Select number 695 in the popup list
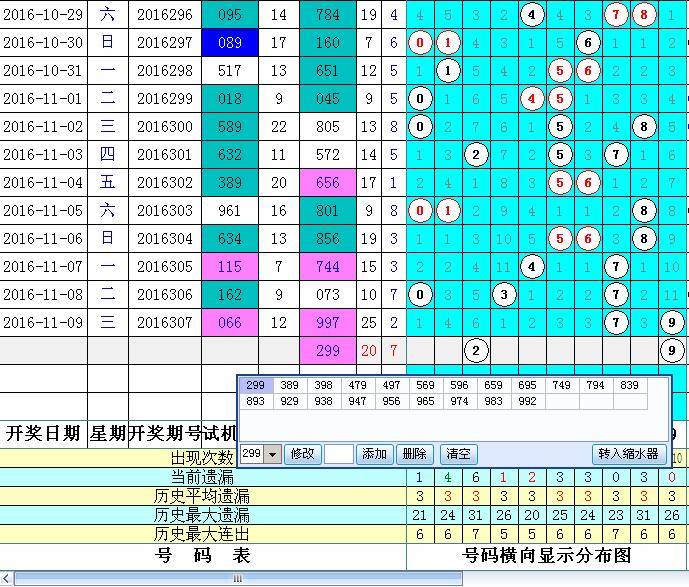 point(527,385)
